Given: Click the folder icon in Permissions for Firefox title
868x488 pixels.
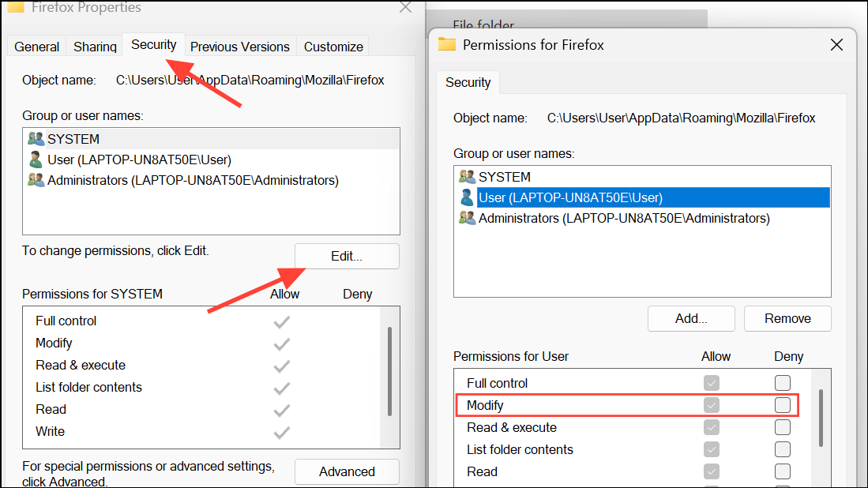Looking at the screenshot, I should tap(446, 44).
